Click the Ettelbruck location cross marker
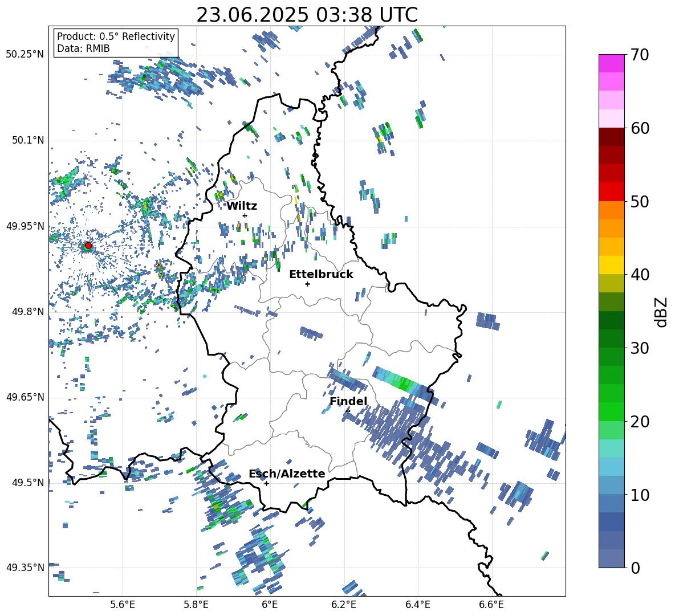Viewport: 675px width, 616px height. click(x=307, y=284)
